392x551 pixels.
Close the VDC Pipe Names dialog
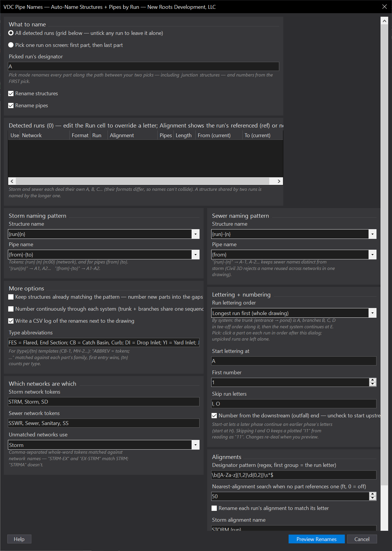384,6
